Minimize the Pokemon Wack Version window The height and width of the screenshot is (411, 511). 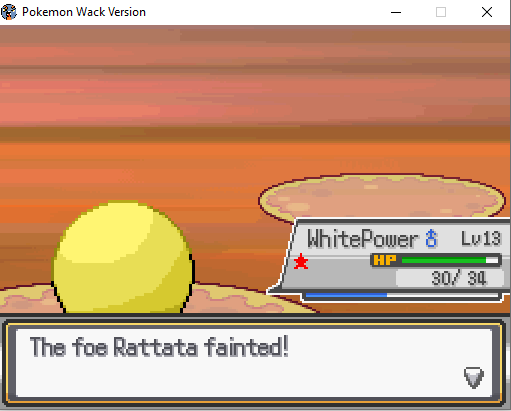[x=396, y=12]
